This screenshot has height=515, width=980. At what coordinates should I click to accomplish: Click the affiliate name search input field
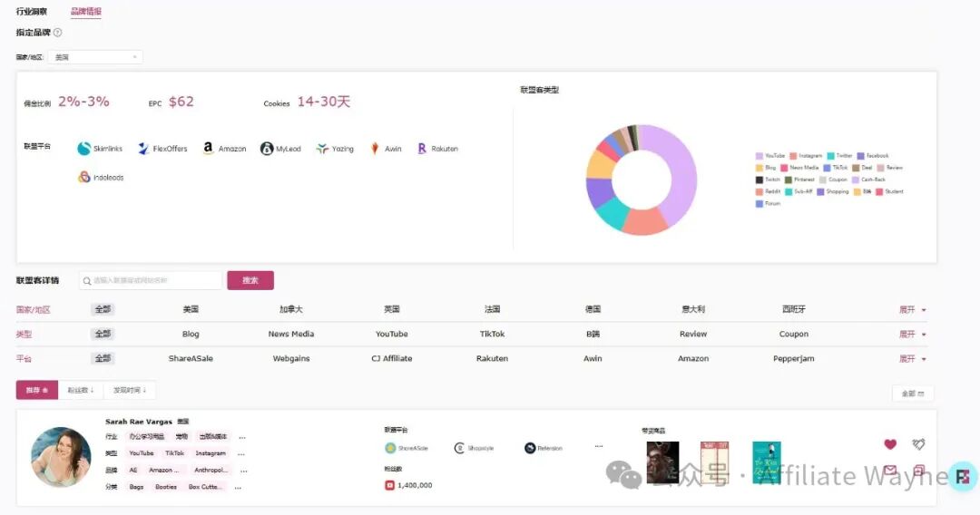click(x=151, y=281)
